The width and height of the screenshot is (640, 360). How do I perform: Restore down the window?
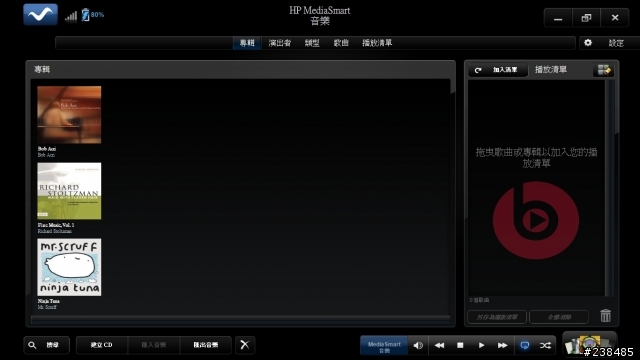(x=586, y=18)
